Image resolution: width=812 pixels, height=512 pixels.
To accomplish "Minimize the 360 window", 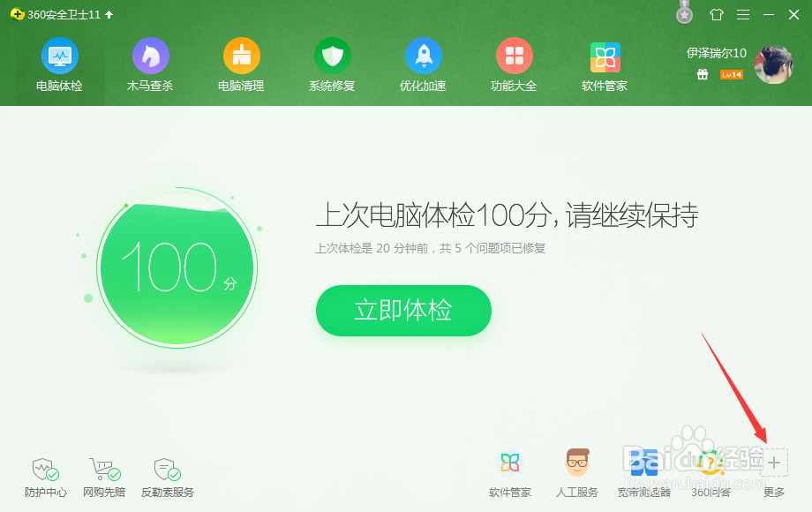I will (769, 14).
